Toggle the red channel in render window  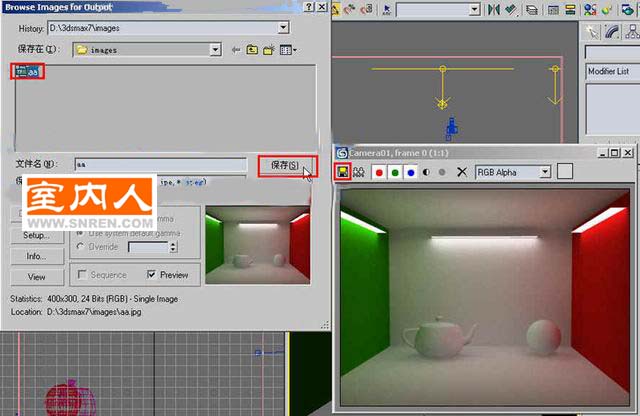click(379, 172)
